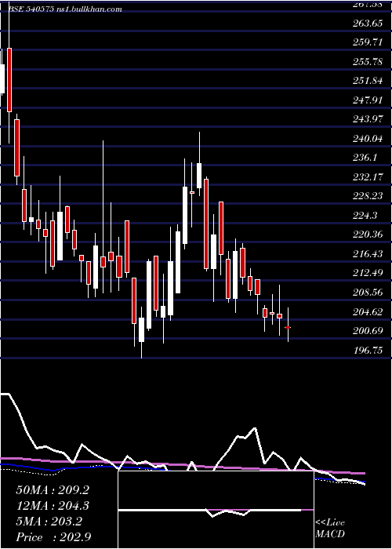Click the 204.62 price axis label

[368, 311]
